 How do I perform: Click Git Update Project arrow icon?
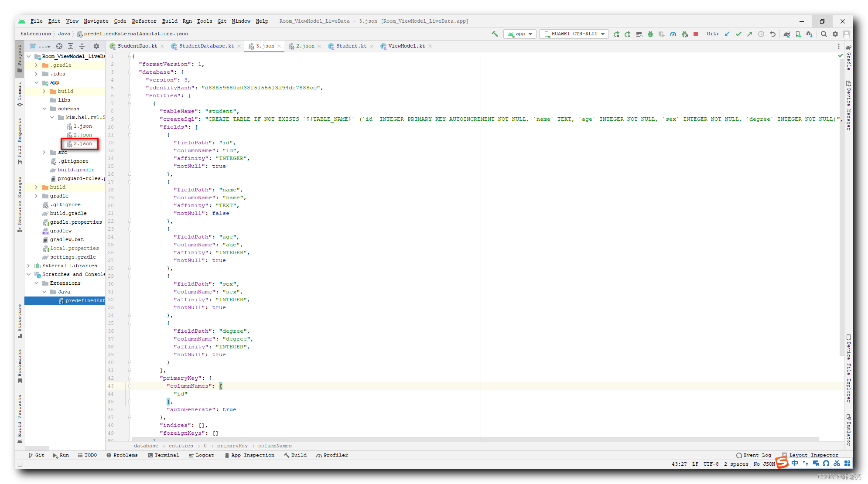click(727, 34)
